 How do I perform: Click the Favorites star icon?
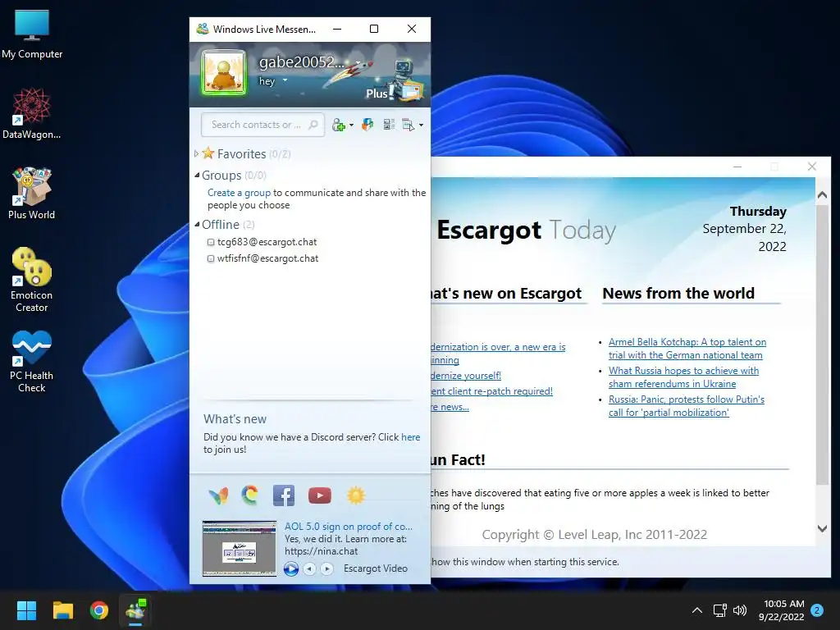[x=208, y=153]
